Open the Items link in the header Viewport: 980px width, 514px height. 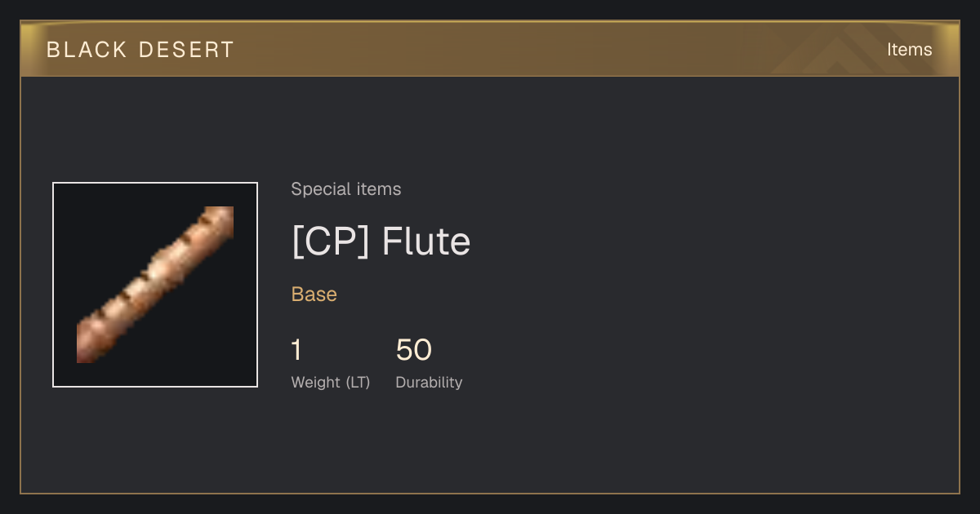[x=909, y=50]
